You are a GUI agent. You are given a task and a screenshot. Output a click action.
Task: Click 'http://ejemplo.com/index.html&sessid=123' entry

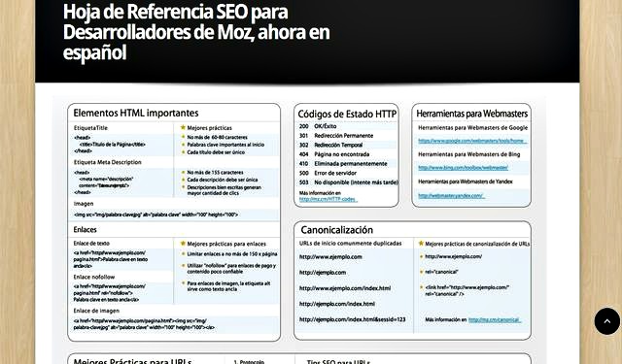pyautogui.click(x=352, y=319)
